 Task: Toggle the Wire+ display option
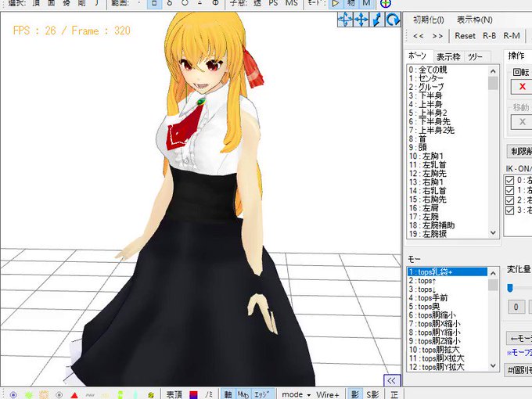pos(328,394)
